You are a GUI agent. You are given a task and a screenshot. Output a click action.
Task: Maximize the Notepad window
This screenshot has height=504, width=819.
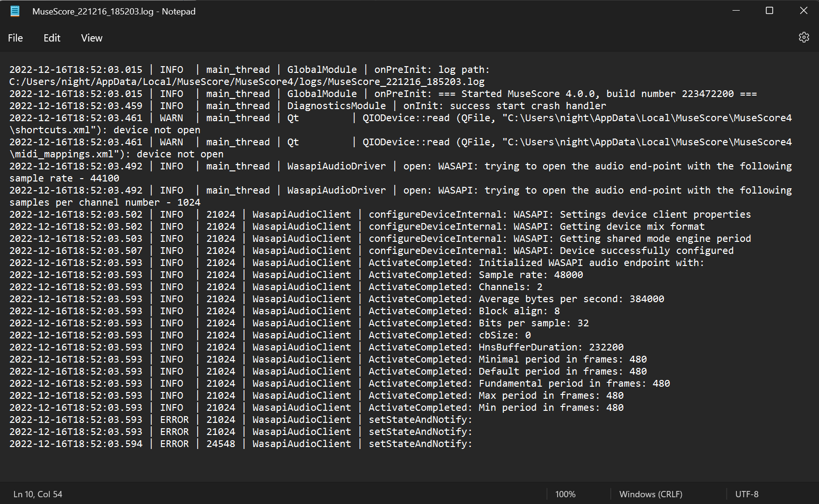(769, 10)
